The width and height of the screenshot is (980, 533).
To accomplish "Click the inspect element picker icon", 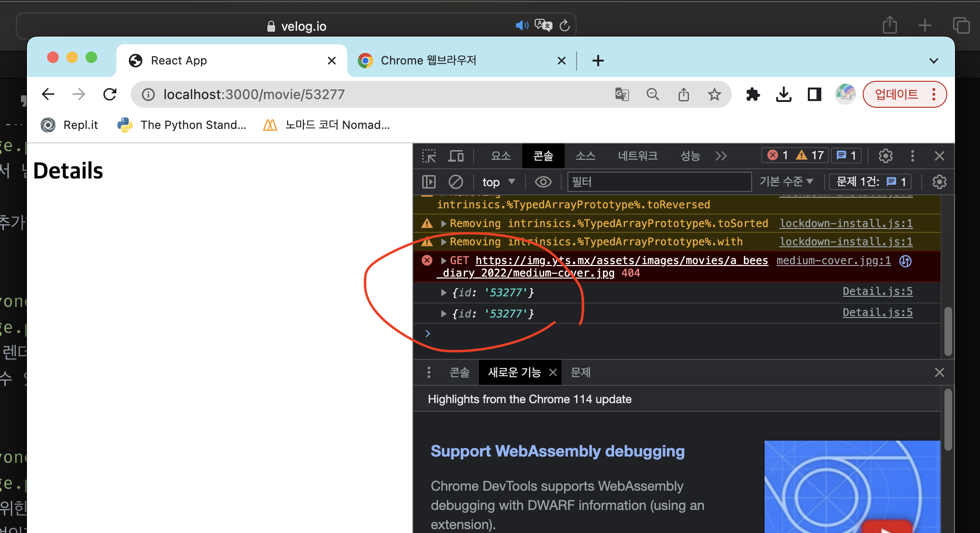I will pos(428,156).
